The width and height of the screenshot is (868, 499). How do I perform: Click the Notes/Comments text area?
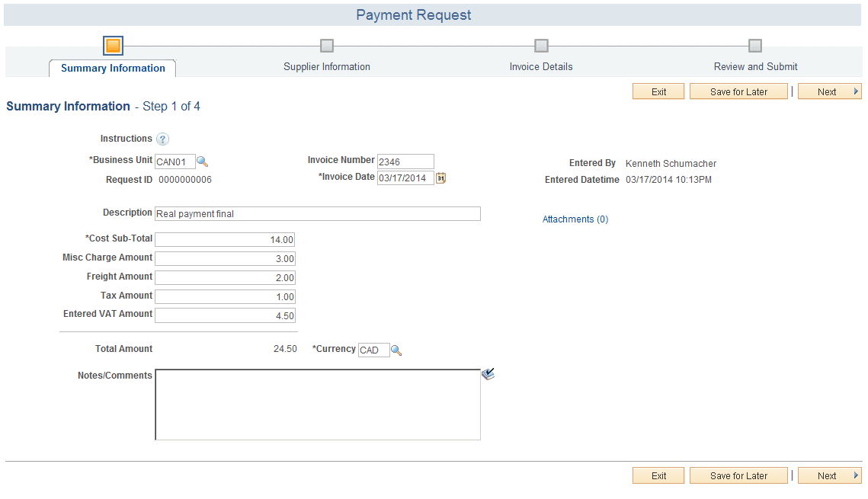(317, 404)
